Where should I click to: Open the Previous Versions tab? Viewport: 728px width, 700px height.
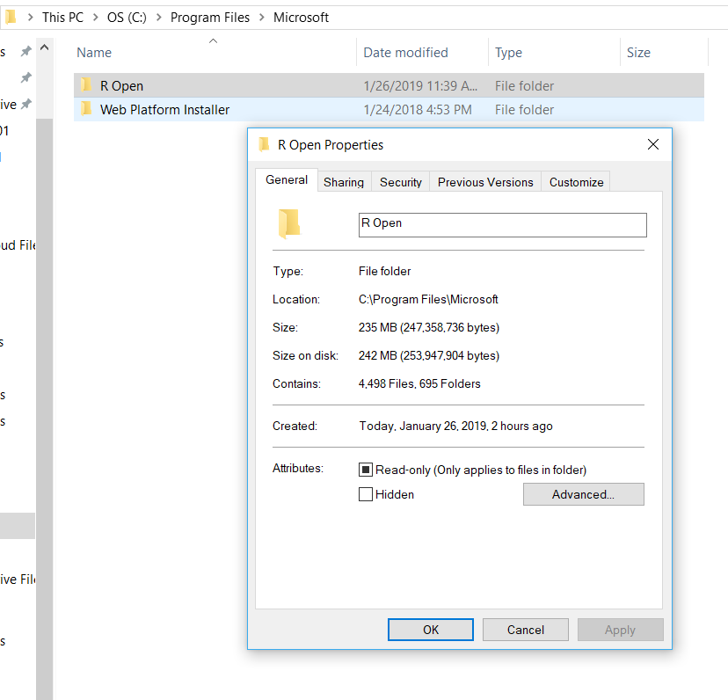coord(485,182)
